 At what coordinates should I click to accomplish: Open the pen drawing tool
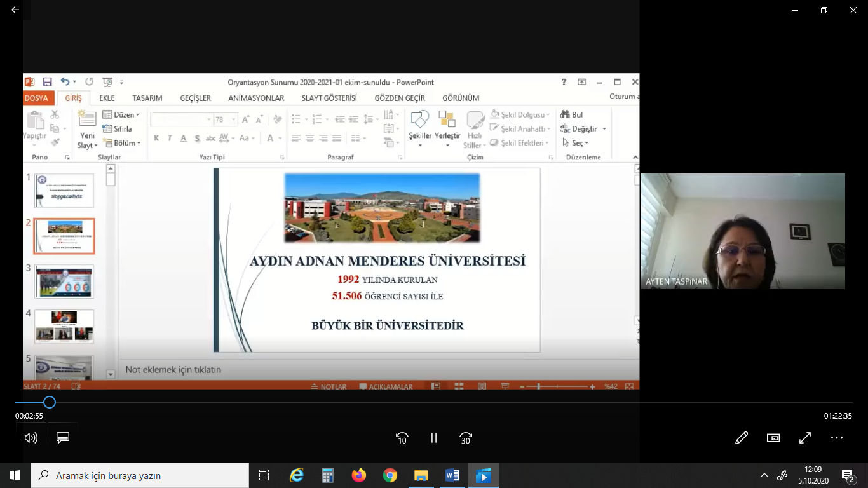741,438
